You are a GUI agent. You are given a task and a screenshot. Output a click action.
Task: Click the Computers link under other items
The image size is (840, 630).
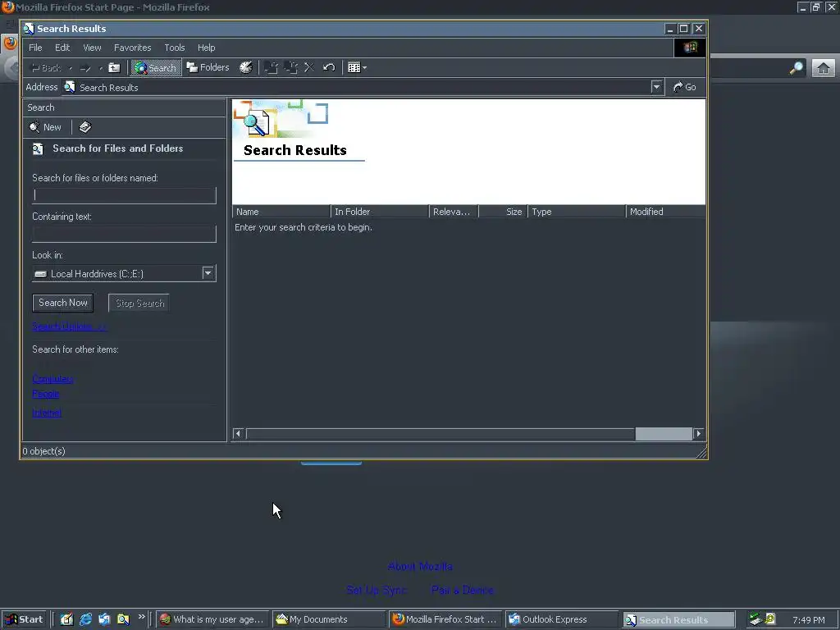point(52,379)
